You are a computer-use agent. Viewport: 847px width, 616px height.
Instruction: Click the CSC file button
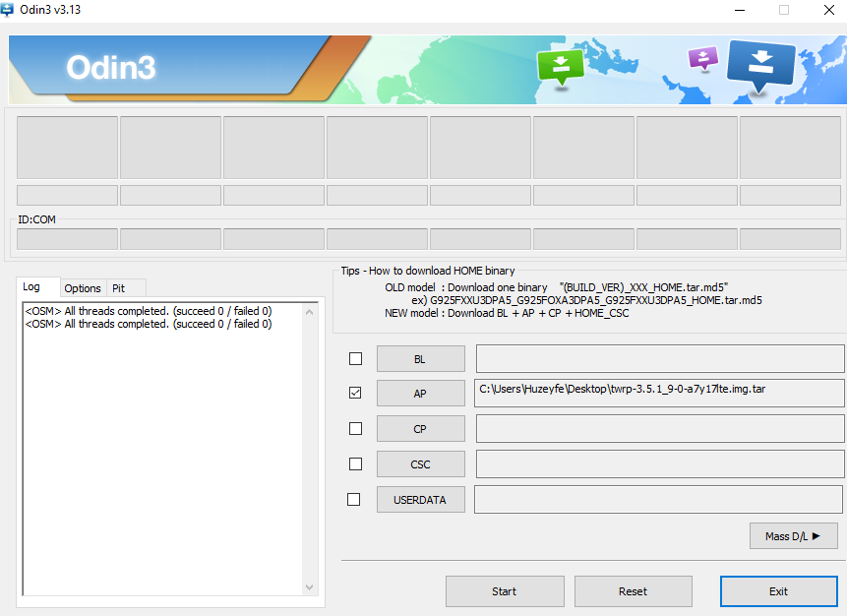click(x=420, y=464)
